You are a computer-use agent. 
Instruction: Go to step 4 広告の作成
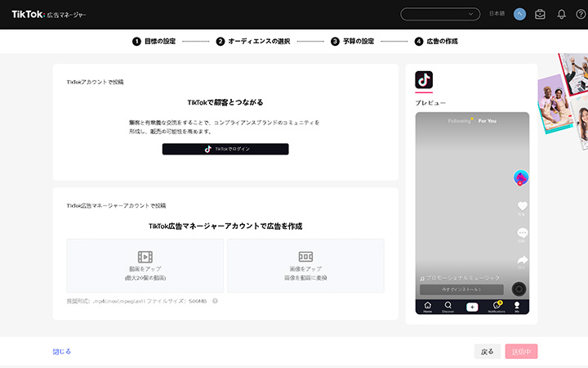click(x=436, y=42)
